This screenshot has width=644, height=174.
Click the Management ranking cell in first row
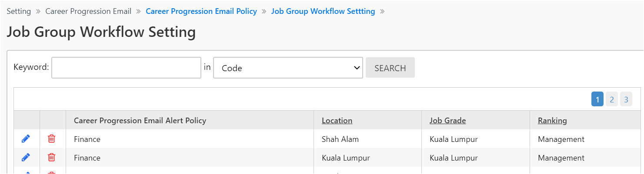click(x=561, y=139)
